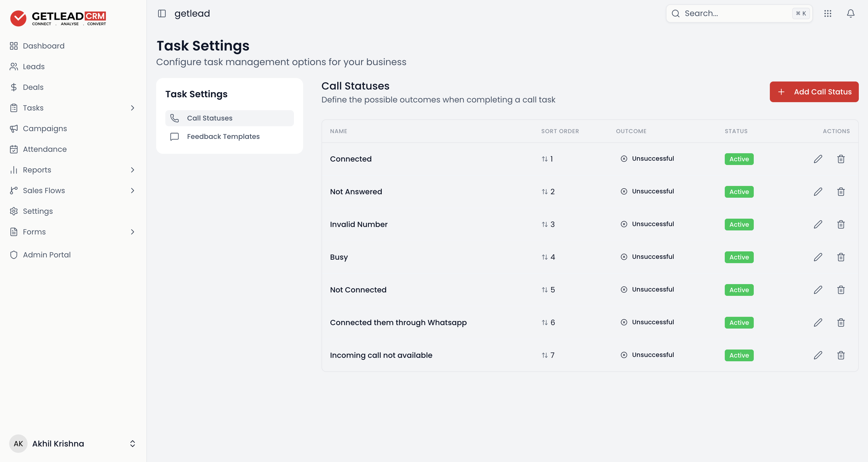Delete the Not Answered call status
This screenshot has height=462, width=868.
point(841,191)
